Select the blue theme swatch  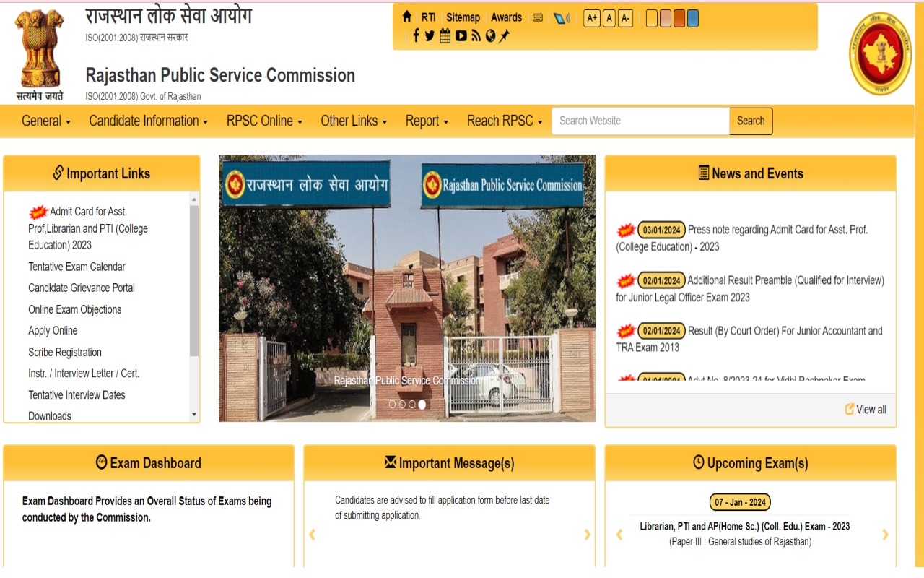(x=693, y=18)
